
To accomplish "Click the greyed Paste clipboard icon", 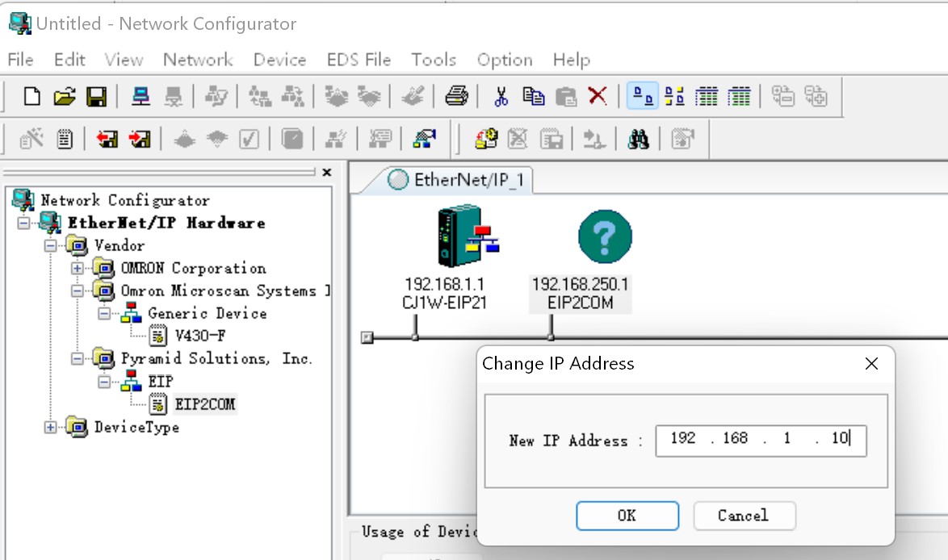I will 566,96.
